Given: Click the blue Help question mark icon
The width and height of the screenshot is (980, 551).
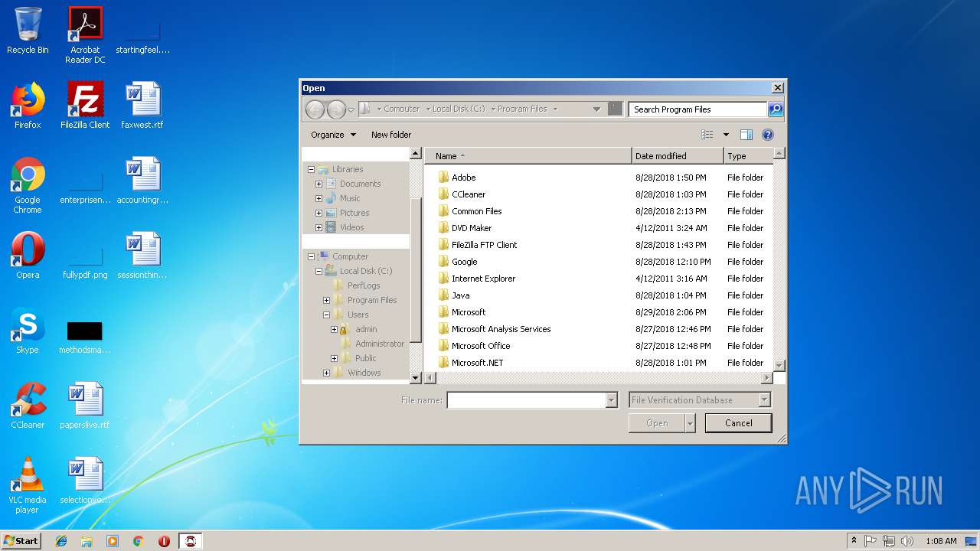Looking at the screenshot, I should coord(768,135).
